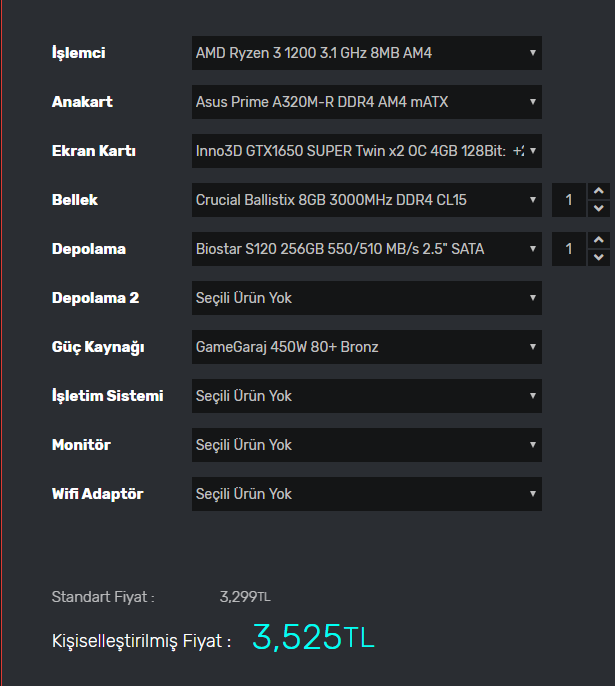Click the Standart Fiyat 3,299TL value
Screen dimensions: 615x686
point(245,597)
